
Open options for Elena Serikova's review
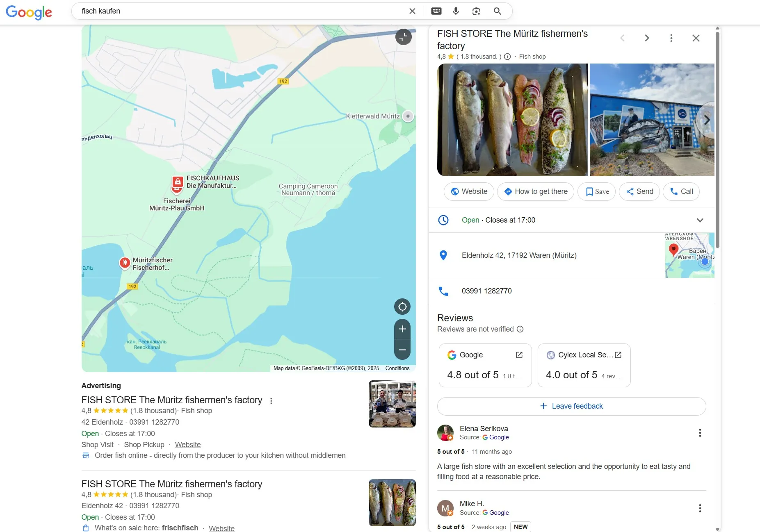[x=700, y=433]
